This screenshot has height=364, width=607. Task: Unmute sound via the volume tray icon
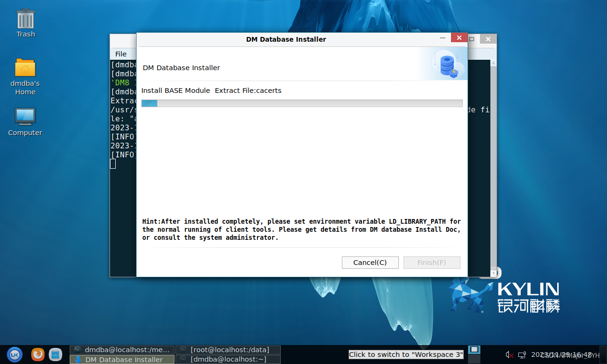point(509,355)
